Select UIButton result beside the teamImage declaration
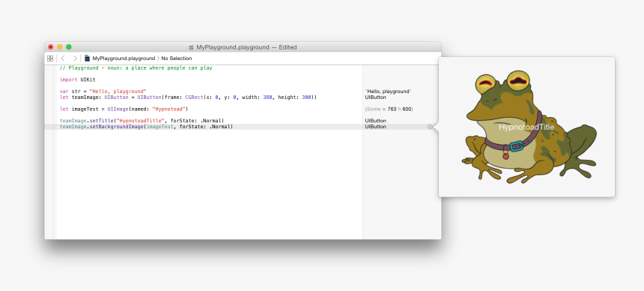The height and width of the screenshot is (291, 644). pos(375,97)
